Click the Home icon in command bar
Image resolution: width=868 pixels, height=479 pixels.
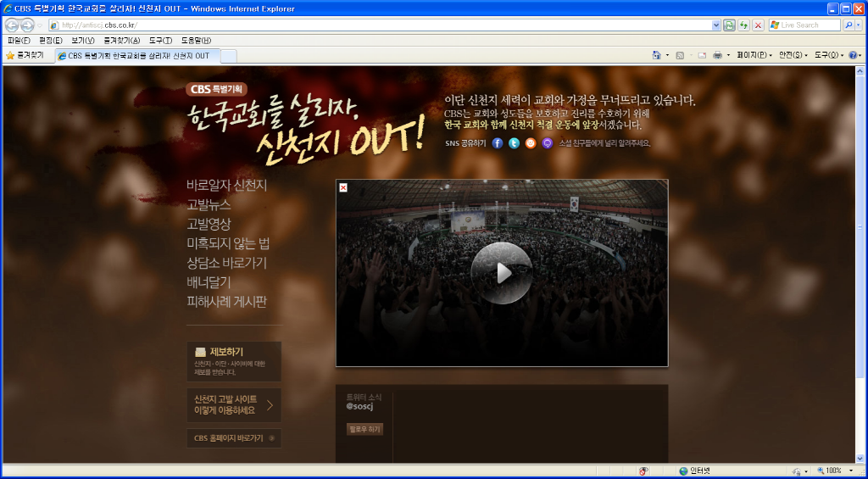pos(656,55)
